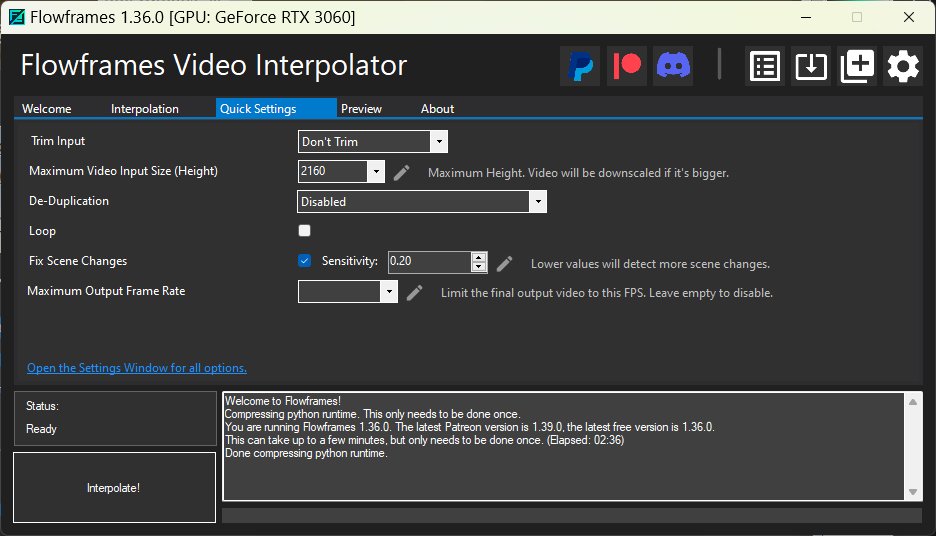Click the add to batch queue icon
This screenshot has width=936, height=536.
(x=857, y=66)
